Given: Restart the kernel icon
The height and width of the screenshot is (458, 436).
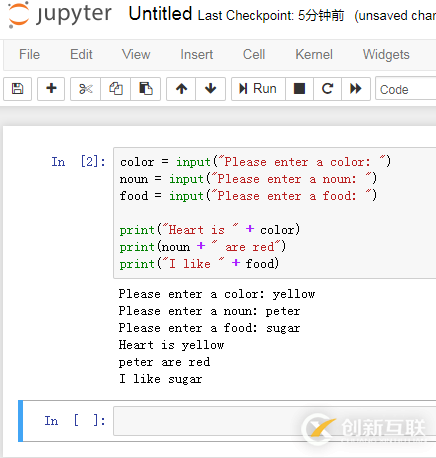Looking at the screenshot, I should (x=327, y=89).
